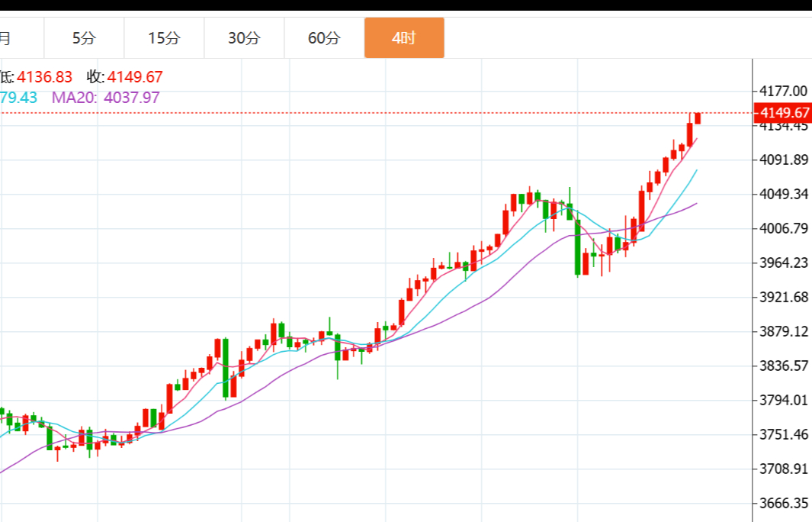Click the 3666.35 label at axis bottom
Viewport: 812px width, 522px height.
[x=783, y=503]
